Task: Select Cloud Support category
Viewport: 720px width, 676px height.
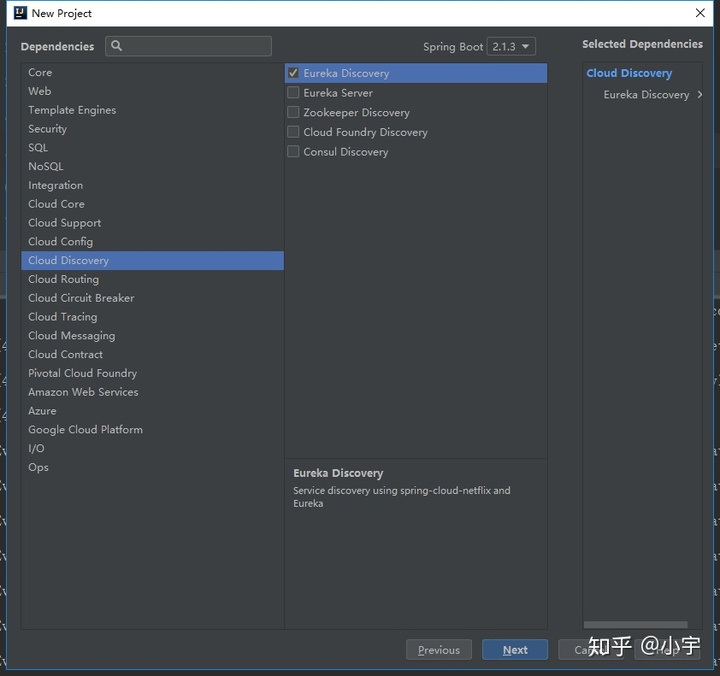Action: 152,223
